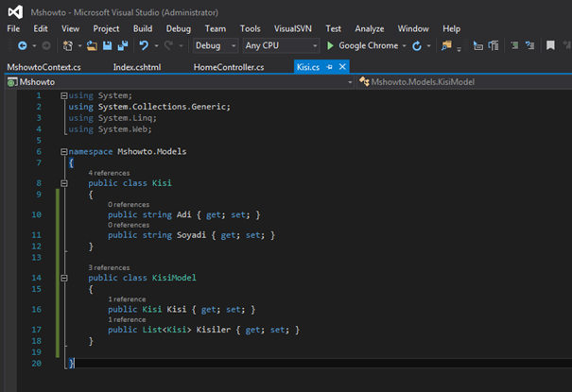
Task: Switch to the Index.cshtml tab
Action: pos(137,67)
